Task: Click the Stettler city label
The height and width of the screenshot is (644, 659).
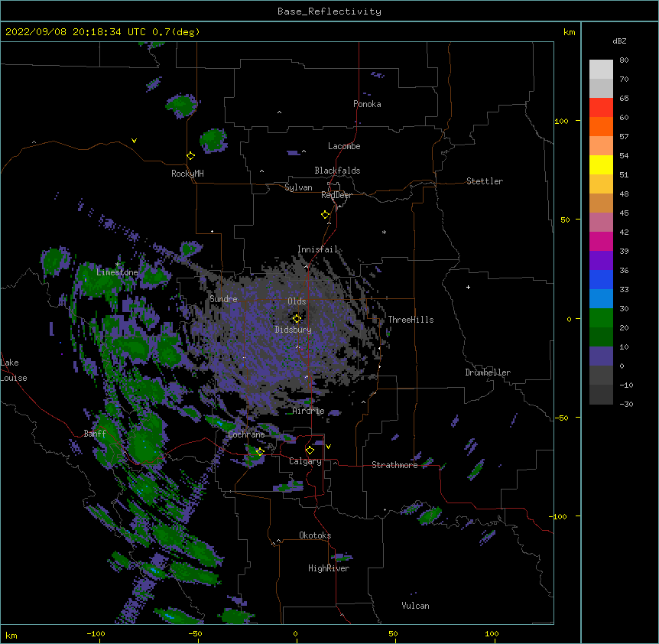Action: tap(485, 181)
